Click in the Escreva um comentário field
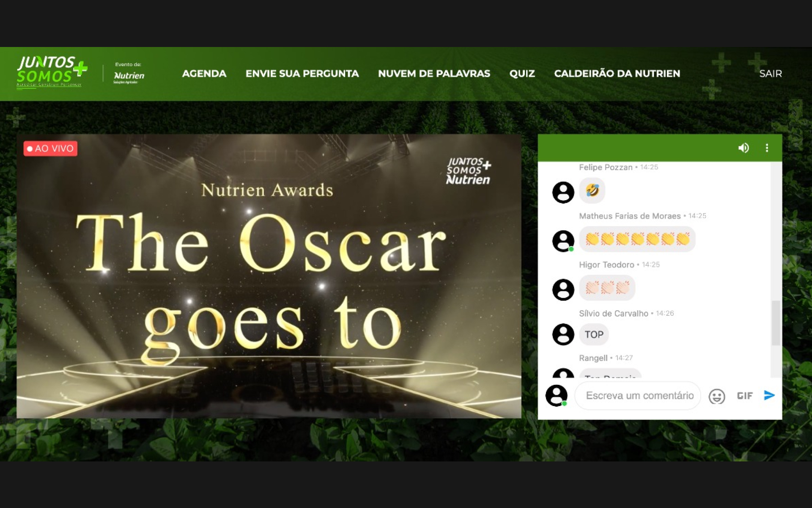Screen dimensions: 812x508 coord(639,396)
